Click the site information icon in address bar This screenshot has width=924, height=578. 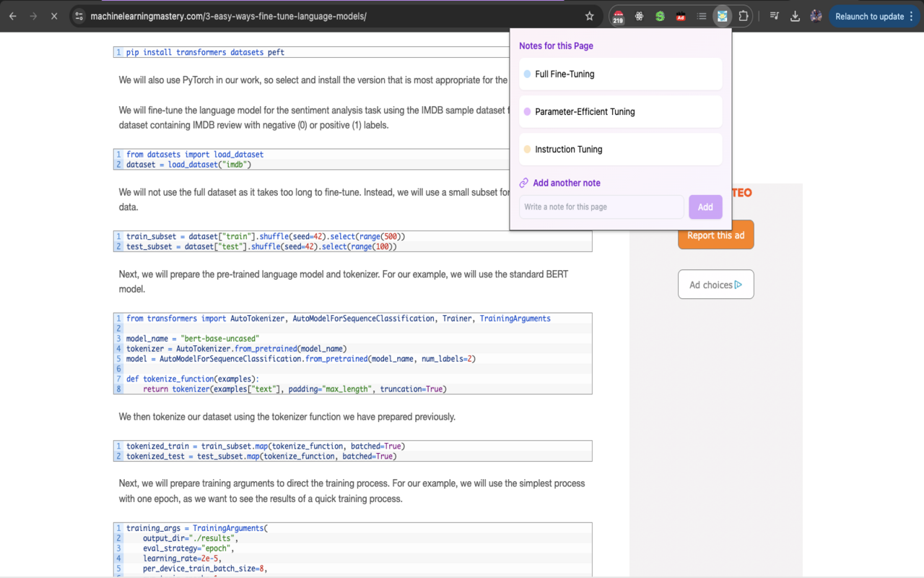click(78, 15)
